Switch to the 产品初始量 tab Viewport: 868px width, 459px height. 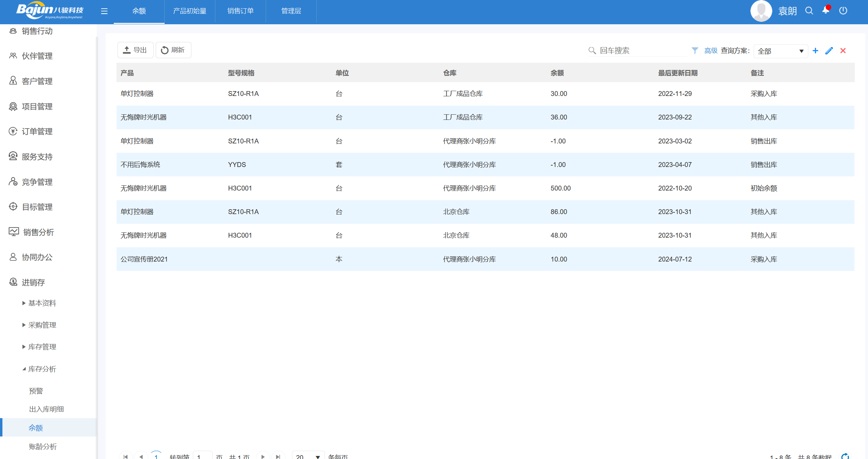[190, 11]
